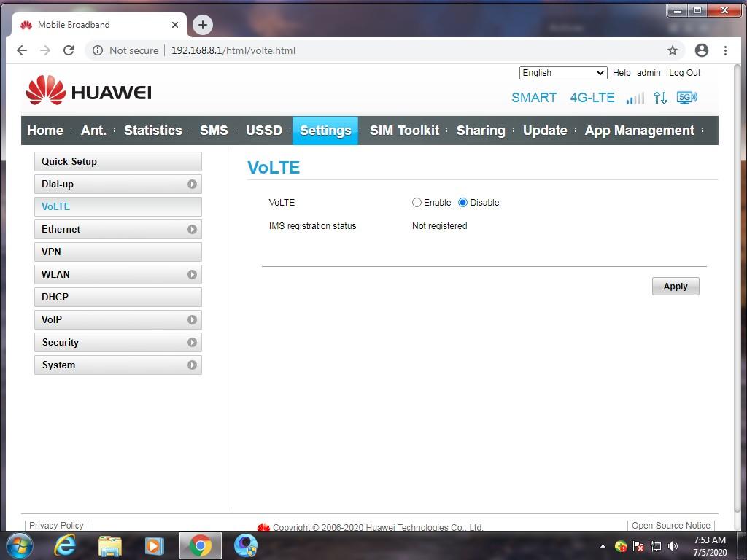747x560 pixels.
Task: Go to the SMS tab
Action: [214, 131]
